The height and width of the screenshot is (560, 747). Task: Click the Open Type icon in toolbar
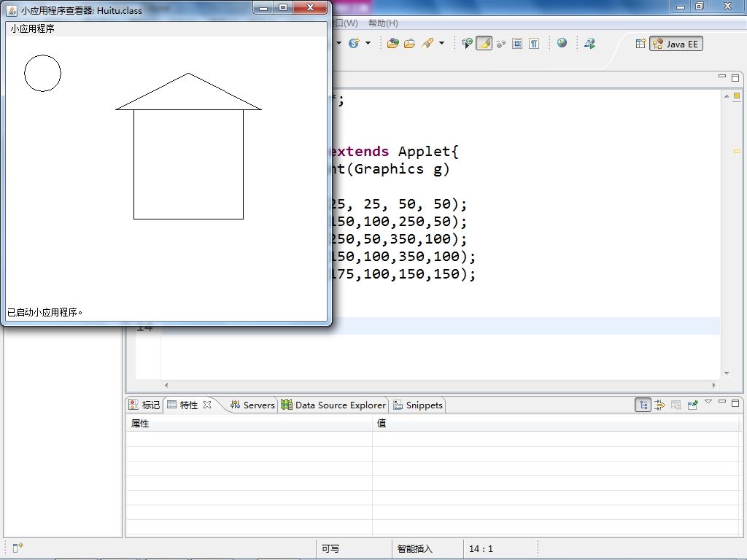(393, 43)
